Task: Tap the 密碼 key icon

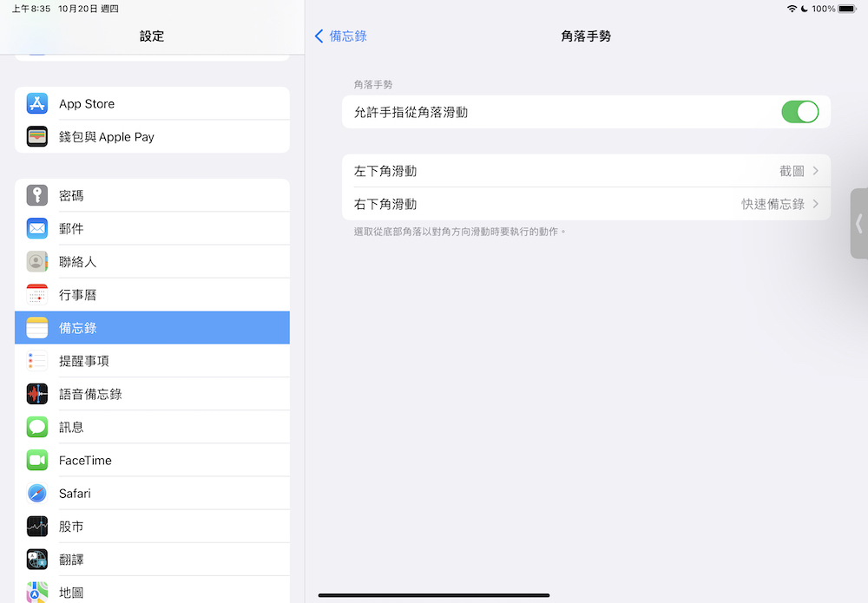Action: pos(36,195)
